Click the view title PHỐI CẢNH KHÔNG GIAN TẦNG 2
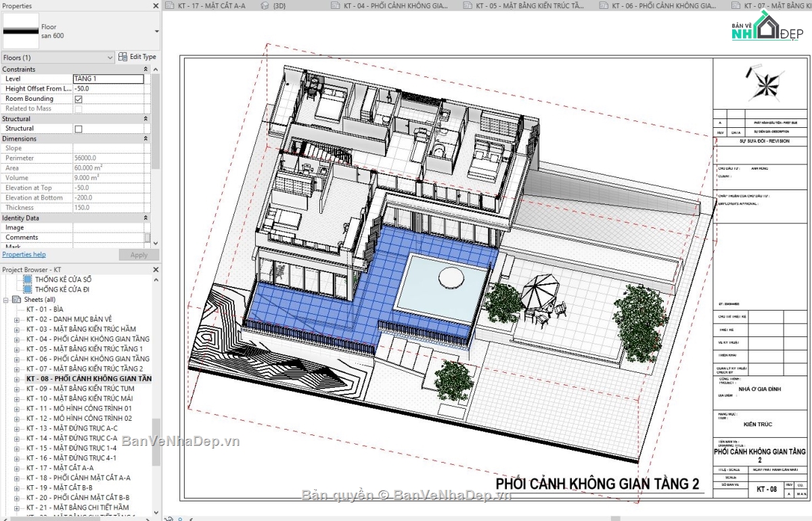The width and height of the screenshot is (812, 521). pyautogui.click(x=597, y=484)
